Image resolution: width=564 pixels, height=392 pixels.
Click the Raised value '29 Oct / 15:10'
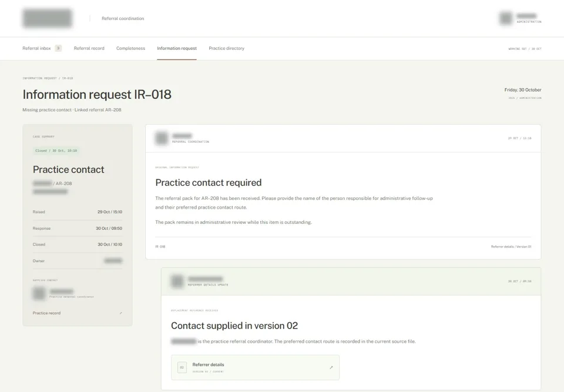[x=110, y=212]
